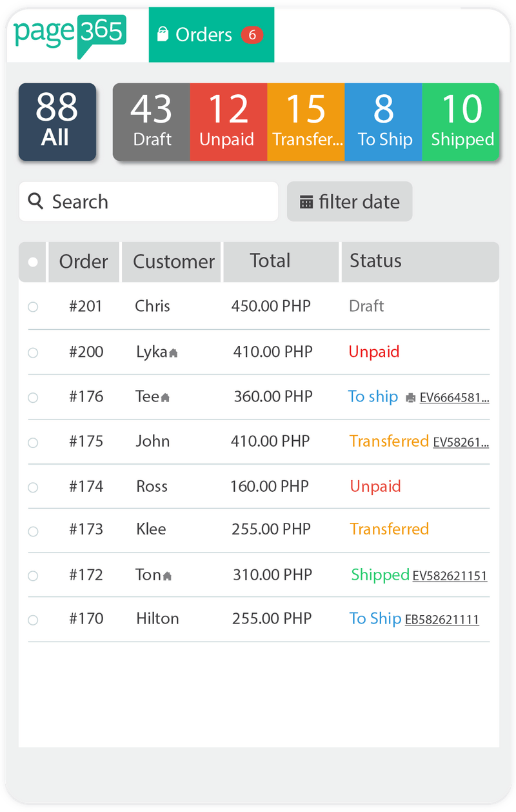516x812 pixels.
Task: Click the shopping bag icon on Orders tab
Action: (164, 34)
